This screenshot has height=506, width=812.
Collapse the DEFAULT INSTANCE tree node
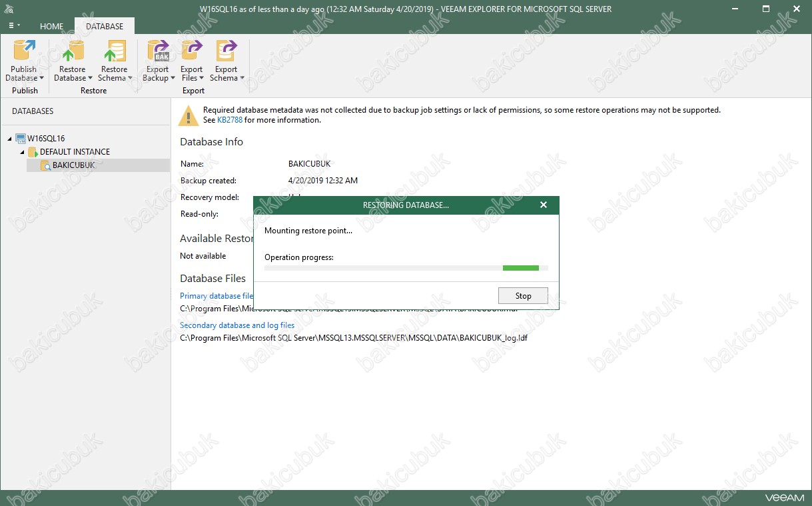tap(21, 152)
